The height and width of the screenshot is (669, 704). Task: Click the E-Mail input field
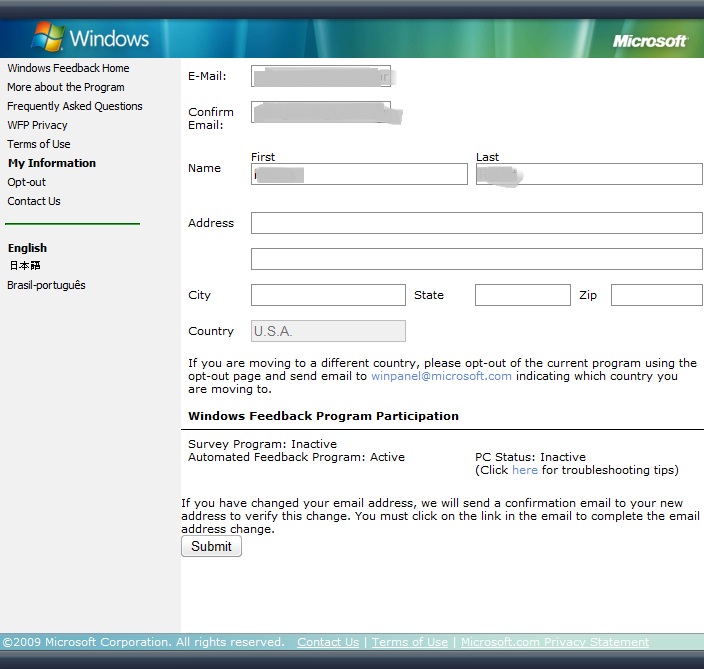(x=321, y=76)
